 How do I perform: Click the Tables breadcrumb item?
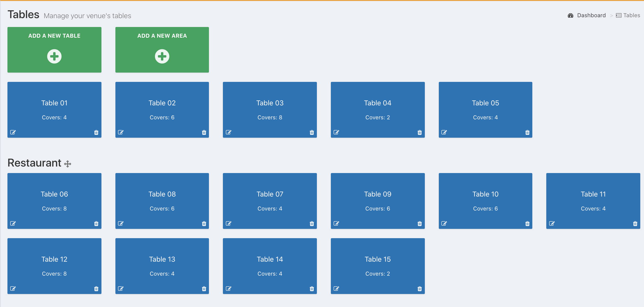[x=631, y=16]
